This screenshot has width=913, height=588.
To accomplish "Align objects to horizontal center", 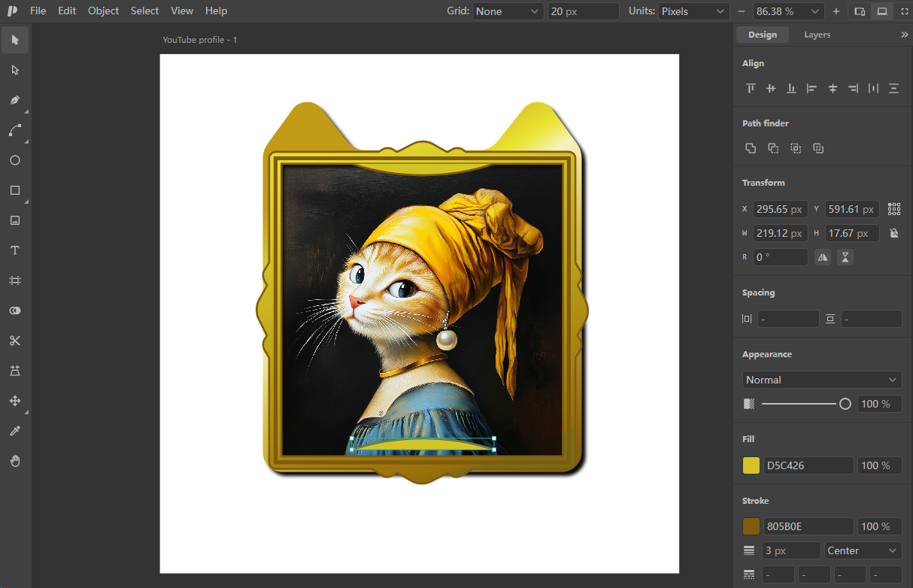I will [x=833, y=88].
